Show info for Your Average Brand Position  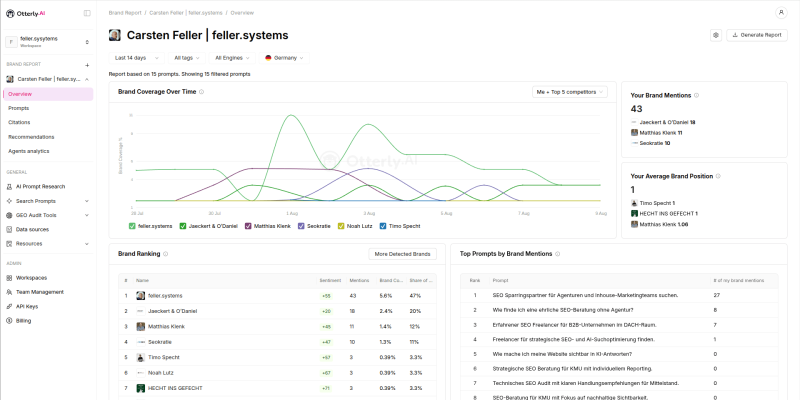pyautogui.click(x=718, y=176)
